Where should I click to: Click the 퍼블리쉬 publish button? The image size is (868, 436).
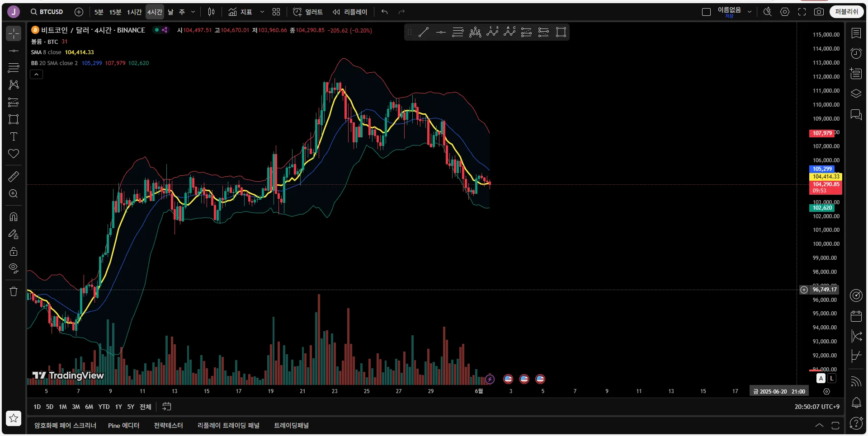(x=846, y=12)
